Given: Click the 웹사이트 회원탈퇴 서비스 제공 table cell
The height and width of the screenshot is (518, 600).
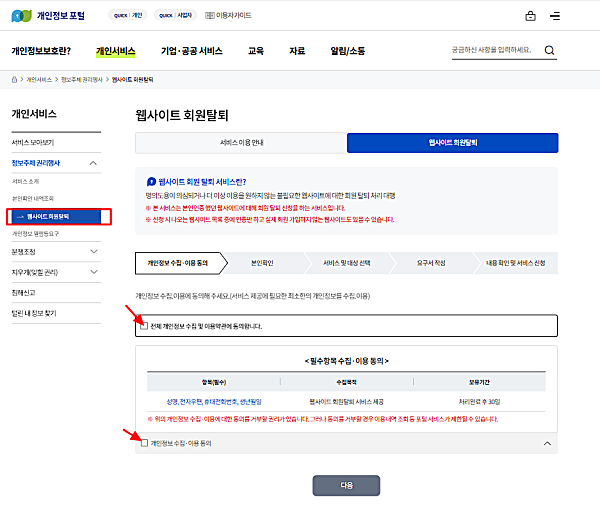Looking at the screenshot, I should [346, 402].
